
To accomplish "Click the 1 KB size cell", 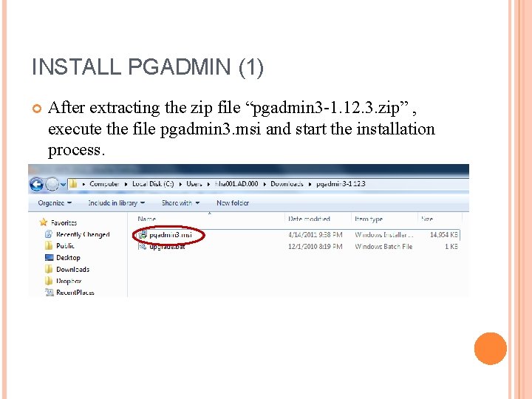I will point(451,247).
